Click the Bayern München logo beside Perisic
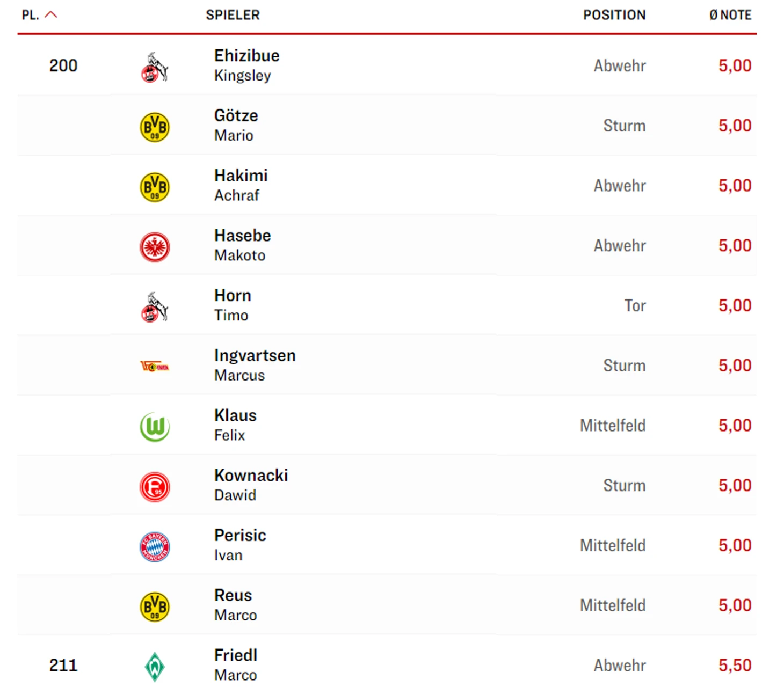784x687 pixels. pos(155,547)
